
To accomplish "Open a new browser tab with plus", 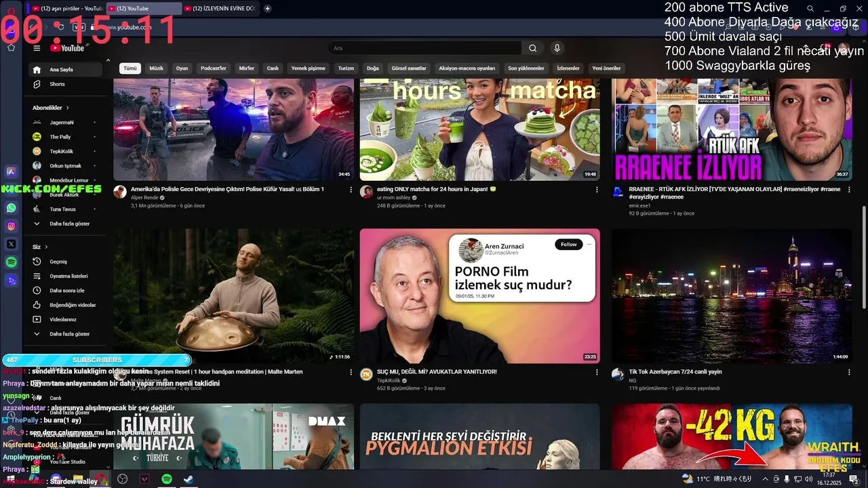I will click(268, 9).
